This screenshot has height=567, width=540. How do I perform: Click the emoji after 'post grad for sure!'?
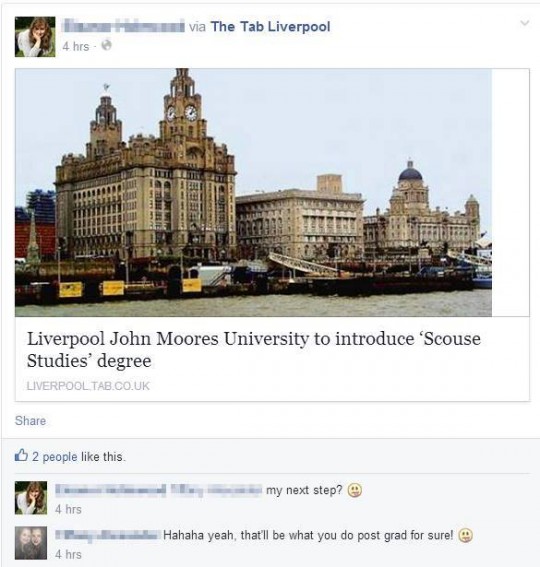click(x=466, y=536)
